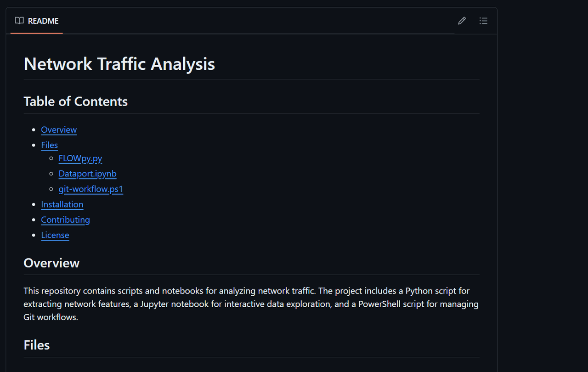Click the Overview section heading
588x372 pixels.
pyautogui.click(x=51, y=263)
